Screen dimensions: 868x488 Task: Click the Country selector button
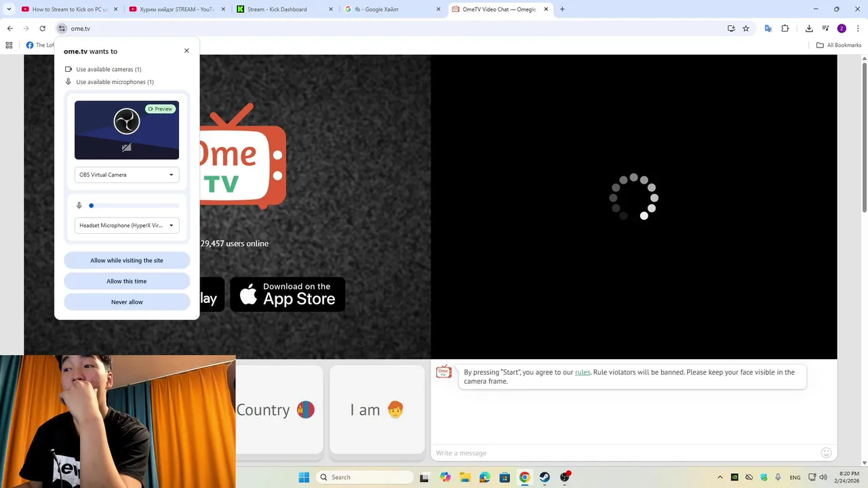[279, 410]
